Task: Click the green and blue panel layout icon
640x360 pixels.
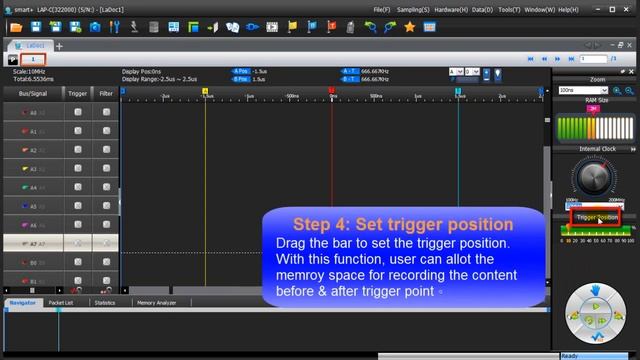Action: tap(193, 27)
